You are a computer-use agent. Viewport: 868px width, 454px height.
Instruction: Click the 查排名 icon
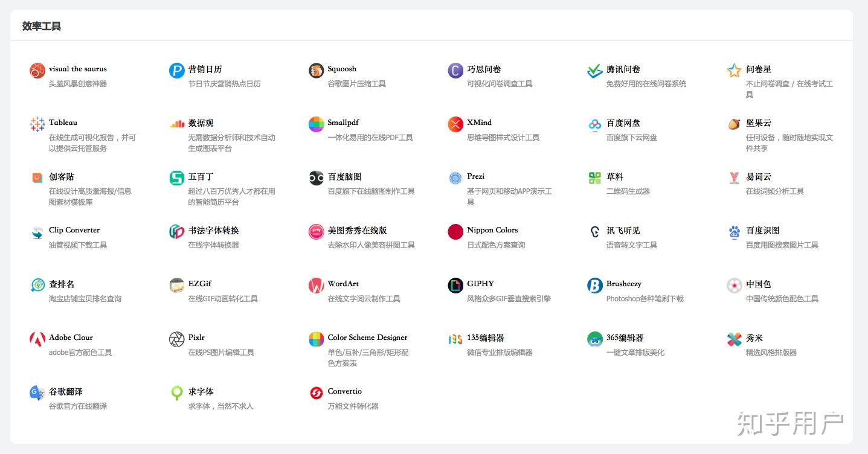pos(37,286)
